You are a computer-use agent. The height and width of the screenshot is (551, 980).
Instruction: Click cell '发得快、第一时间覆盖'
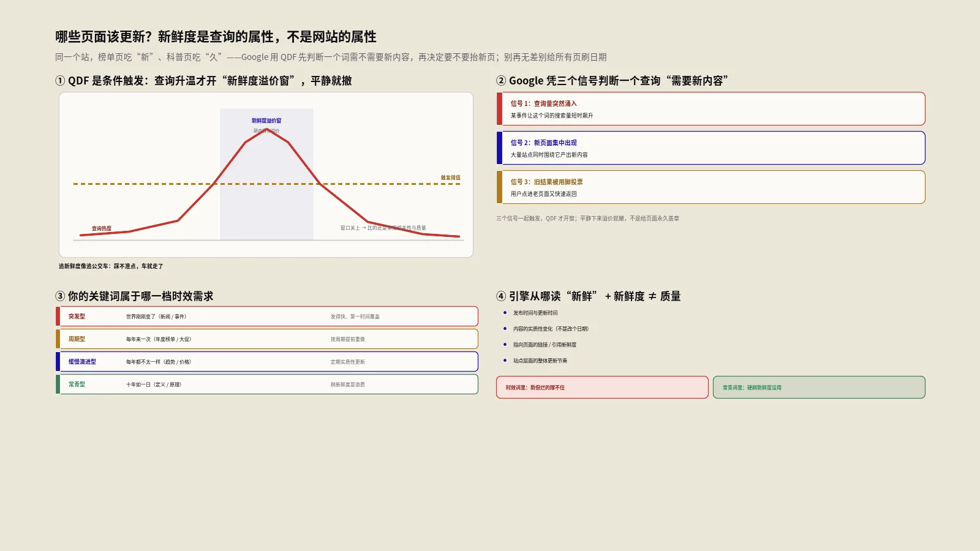point(355,317)
